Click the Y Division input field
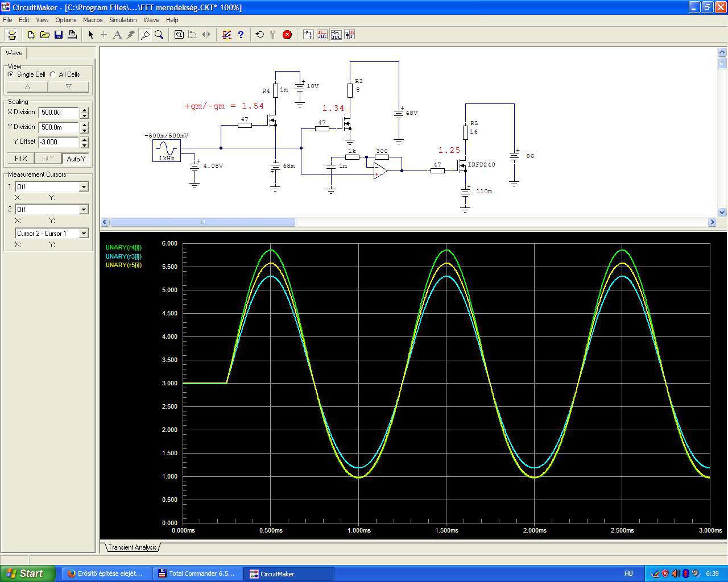The width and height of the screenshot is (728, 582). pyautogui.click(x=59, y=127)
